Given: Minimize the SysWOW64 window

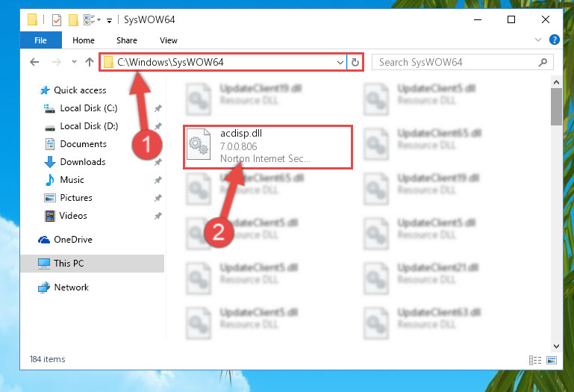Looking at the screenshot, I should coord(478,19).
